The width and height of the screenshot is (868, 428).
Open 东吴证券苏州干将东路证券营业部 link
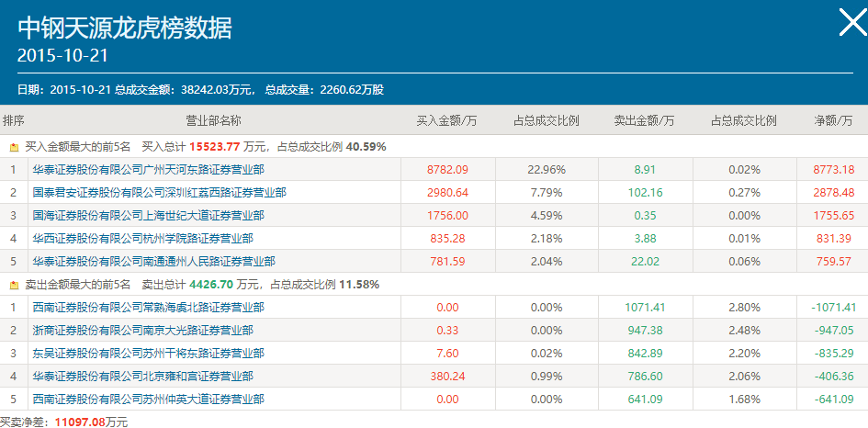pyautogui.click(x=148, y=354)
